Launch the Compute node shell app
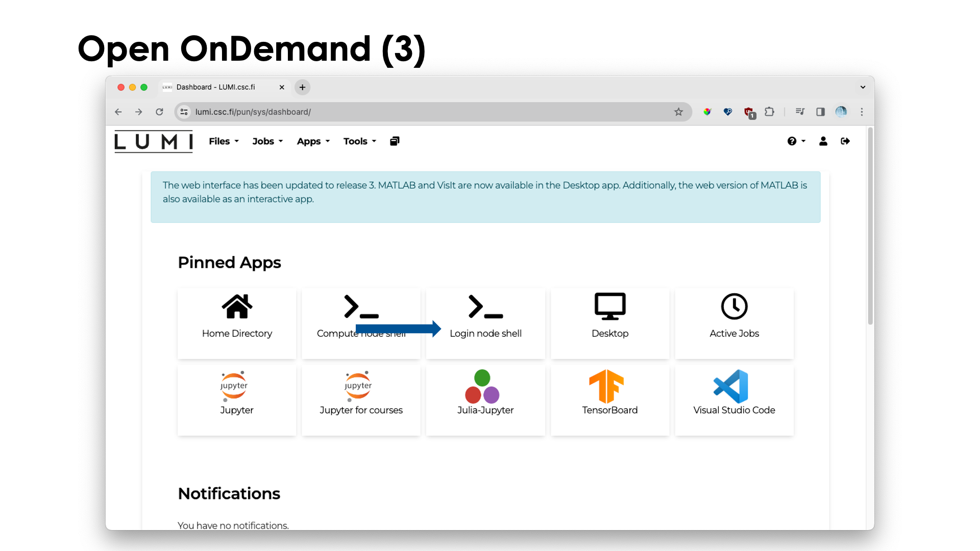980x551 pixels. [x=361, y=323]
